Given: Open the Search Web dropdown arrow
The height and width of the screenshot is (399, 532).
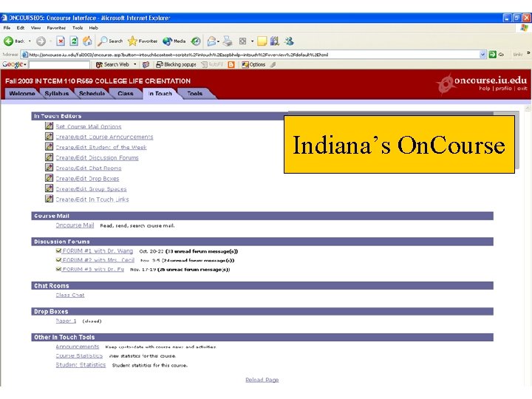Looking at the screenshot, I should pos(134,64).
